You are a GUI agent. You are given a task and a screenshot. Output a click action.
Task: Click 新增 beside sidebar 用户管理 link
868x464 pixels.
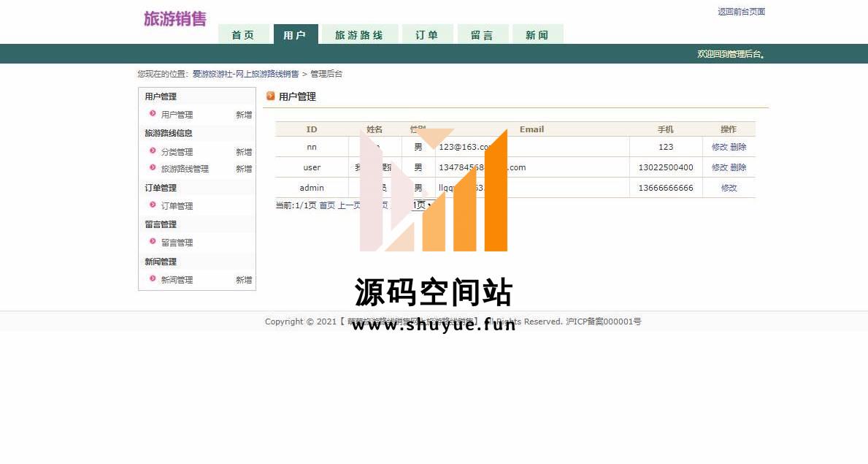(x=244, y=115)
